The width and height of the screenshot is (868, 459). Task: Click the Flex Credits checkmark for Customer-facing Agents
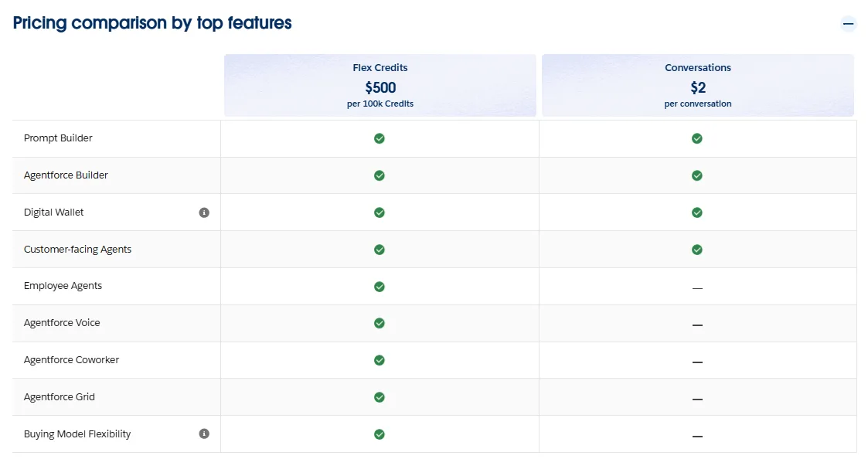[x=380, y=250]
